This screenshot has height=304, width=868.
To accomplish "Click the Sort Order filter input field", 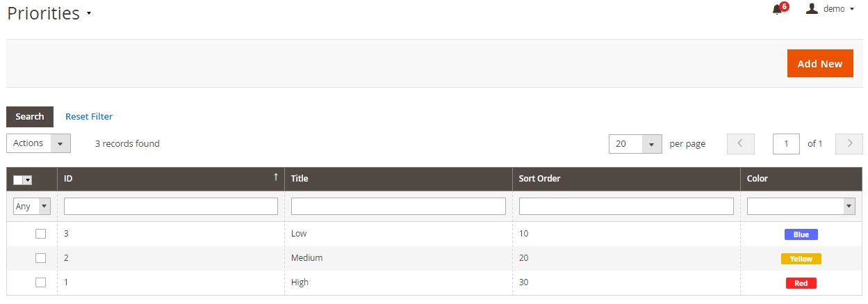I will [x=626, y=207].
